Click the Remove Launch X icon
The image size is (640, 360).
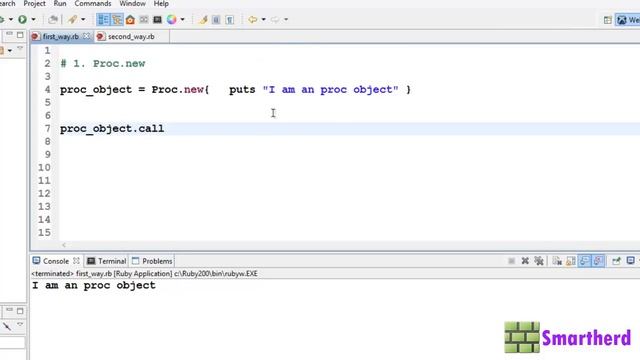(525, 261)
